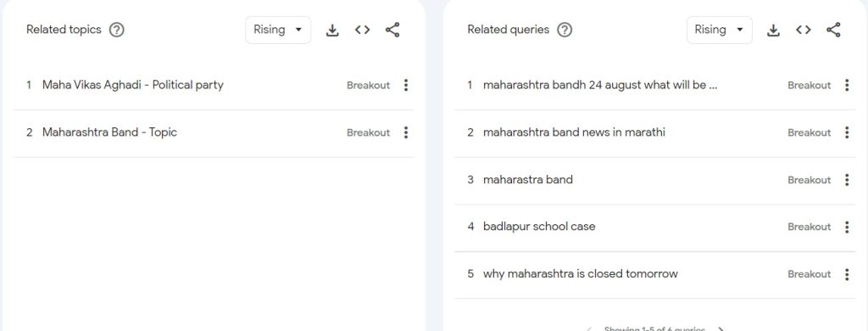Go to the next page of queries
The image size is (868, 331).
click(x=721, y=328)
